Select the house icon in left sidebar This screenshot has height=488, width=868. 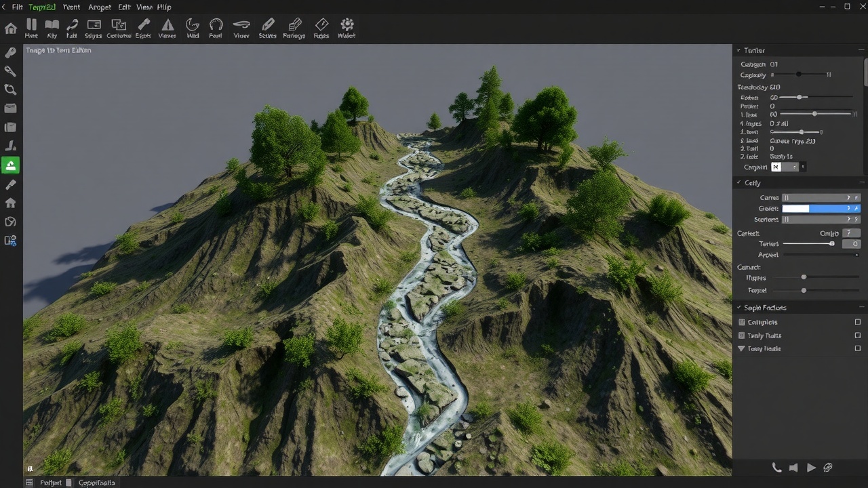[x=10, y=203]
